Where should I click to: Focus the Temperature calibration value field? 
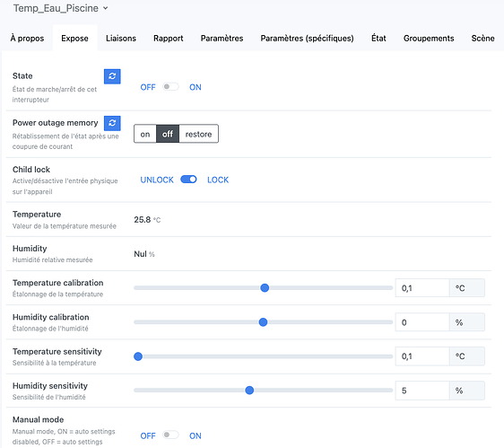[422, 287]
